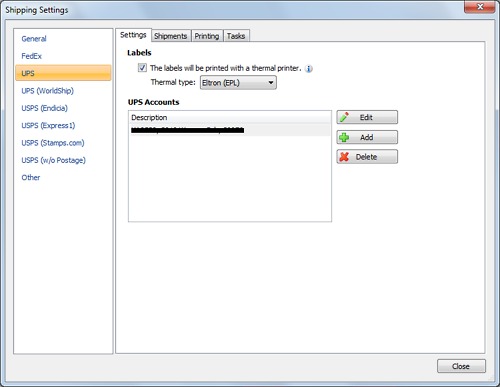This screenshot has width=500, height=387.
Task: Switch to the Shipments tab
Action: pos(171,36)
